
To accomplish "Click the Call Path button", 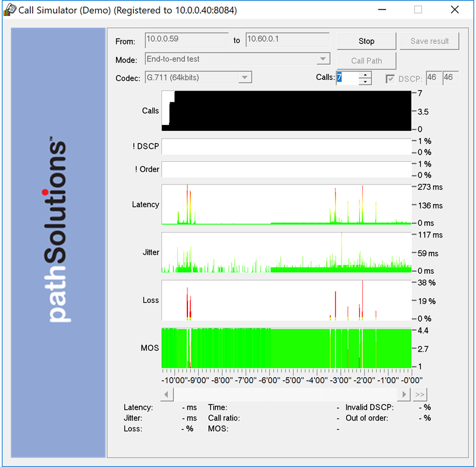I will (x=367, y=61).
